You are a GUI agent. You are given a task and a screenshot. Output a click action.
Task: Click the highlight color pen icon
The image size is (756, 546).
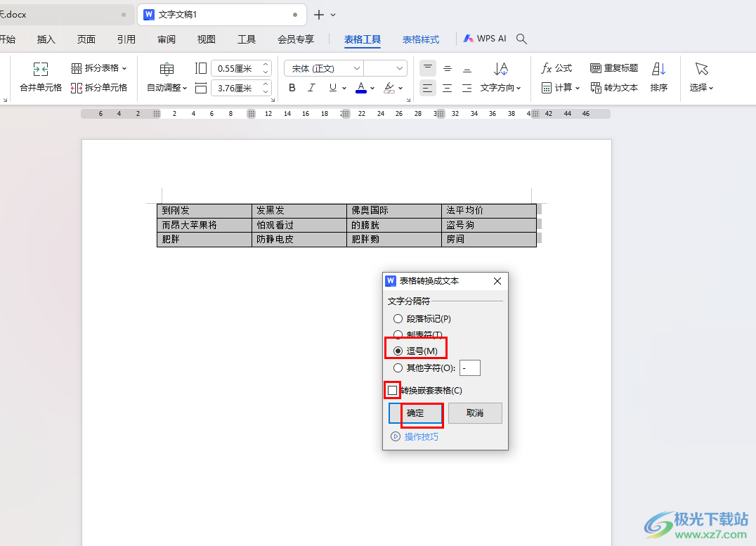[389, 88]
